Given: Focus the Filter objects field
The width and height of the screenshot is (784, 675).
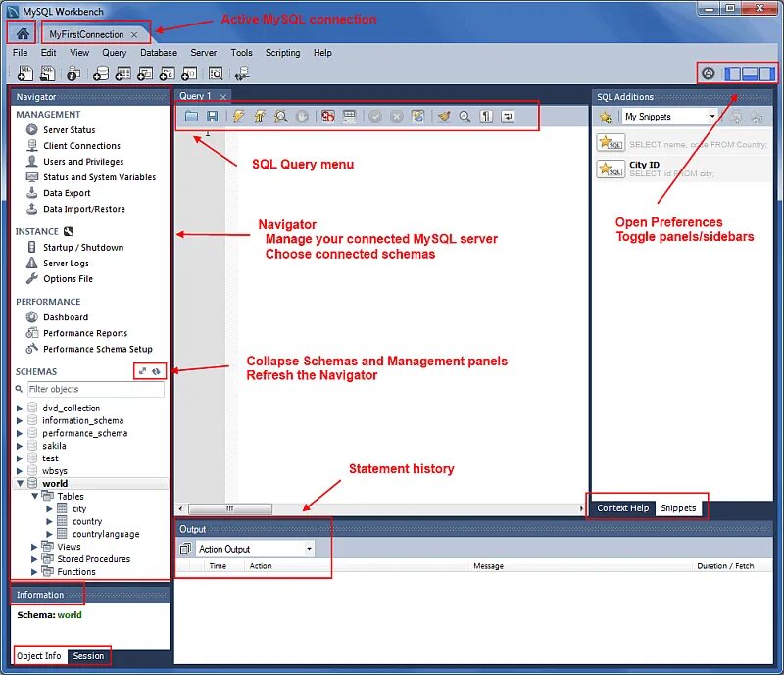Looking at the screenshot, I should pos(95,389).
